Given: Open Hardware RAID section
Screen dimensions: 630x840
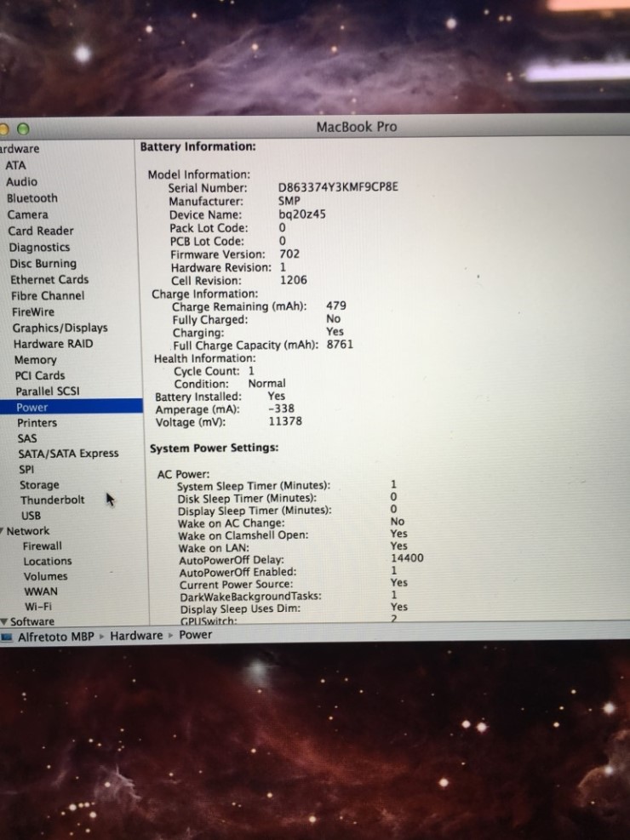Looking at the screenshot, I should pos(53,344).
